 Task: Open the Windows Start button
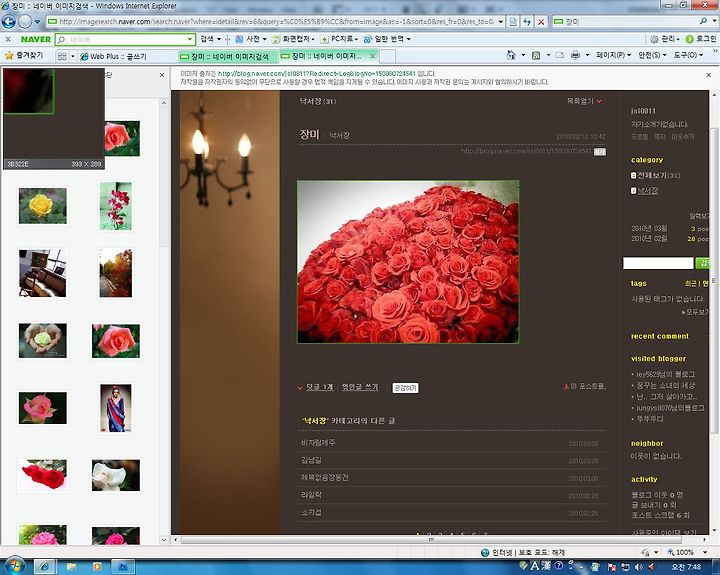coord(13,566)
